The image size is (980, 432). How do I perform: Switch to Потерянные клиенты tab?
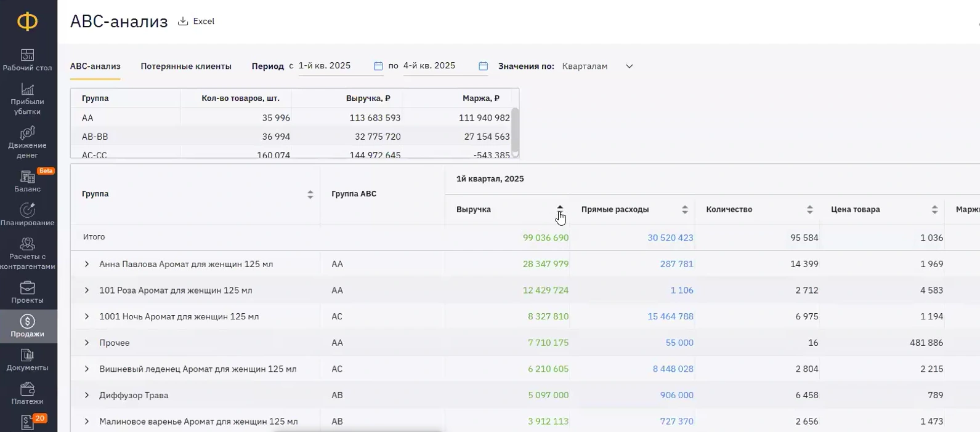pos(186,66)
